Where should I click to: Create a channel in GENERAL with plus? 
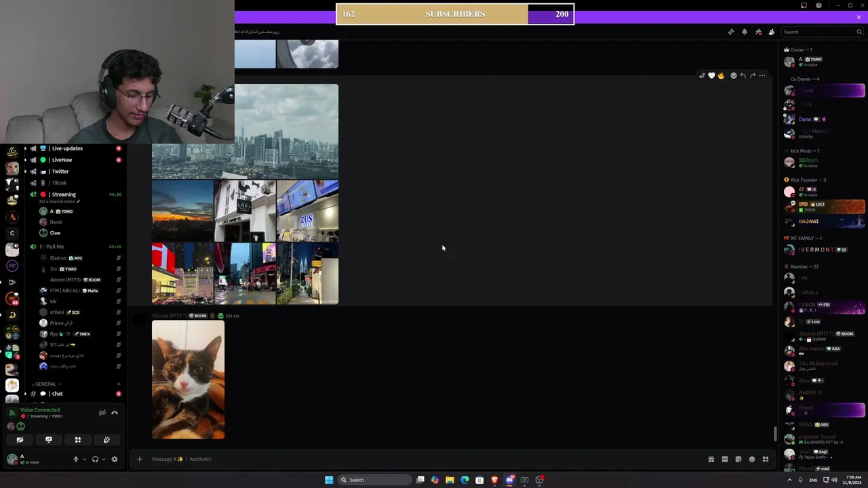pos(119,384)
